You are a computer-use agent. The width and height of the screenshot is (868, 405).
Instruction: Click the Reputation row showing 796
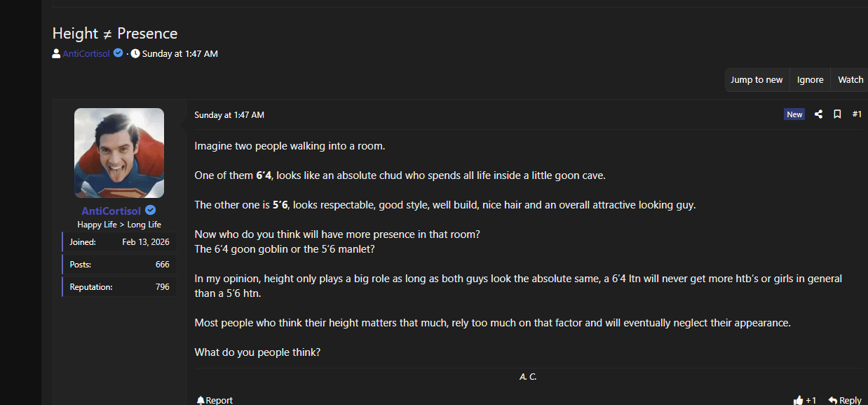[119, 287]
